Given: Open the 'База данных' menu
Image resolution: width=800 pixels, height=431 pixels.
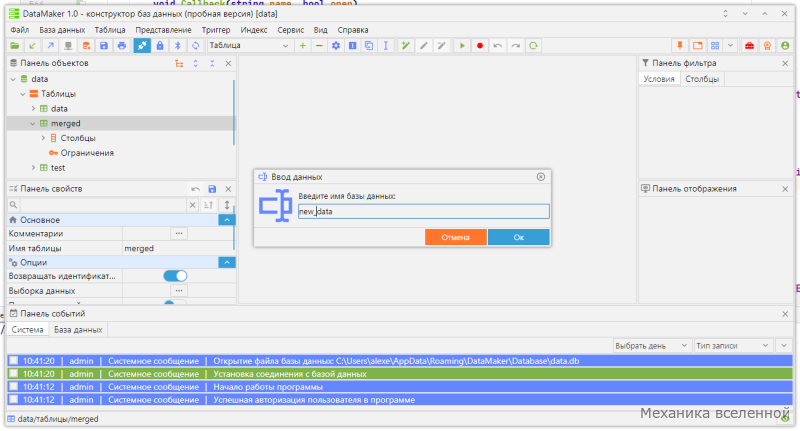Looking at the screenshot, I should (62, 30).
